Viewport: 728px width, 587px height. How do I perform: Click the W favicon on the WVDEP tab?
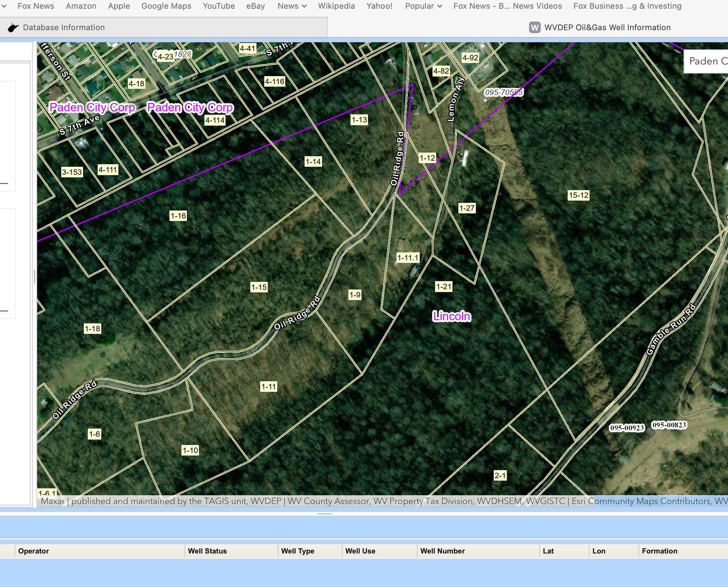tap(535, 27)
